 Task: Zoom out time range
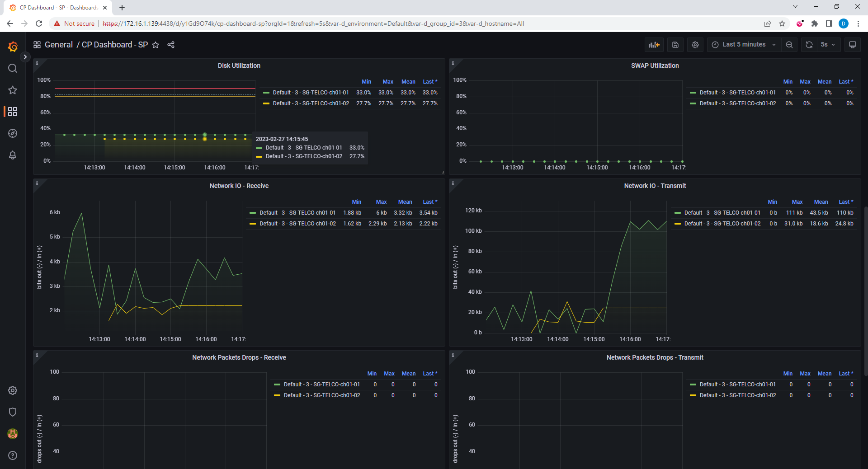789,45
